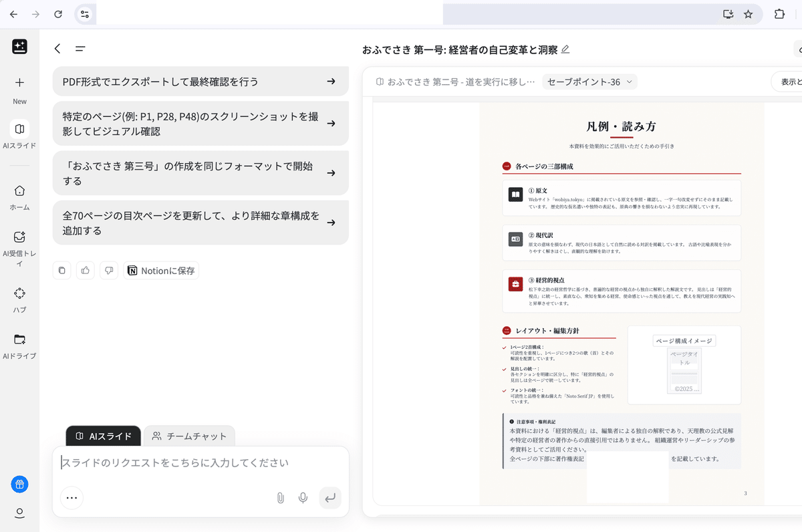Click the translation icon beside 現代訳

pyautogui.click(x=515, y=239)
